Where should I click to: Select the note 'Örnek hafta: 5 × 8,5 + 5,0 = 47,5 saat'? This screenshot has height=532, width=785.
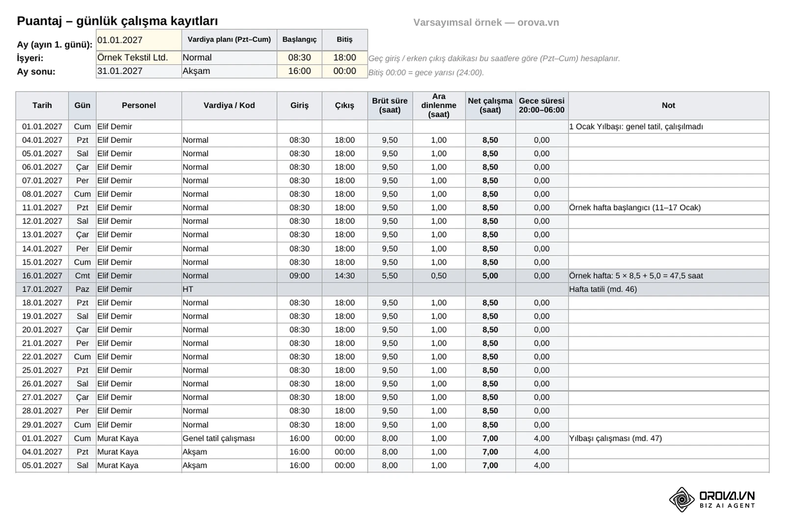coord(636,276)
